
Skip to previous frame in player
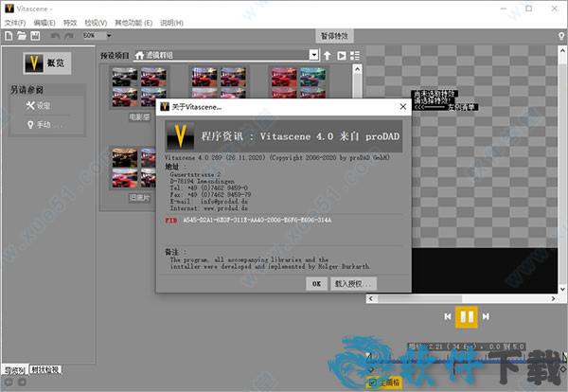pos(448,315)
